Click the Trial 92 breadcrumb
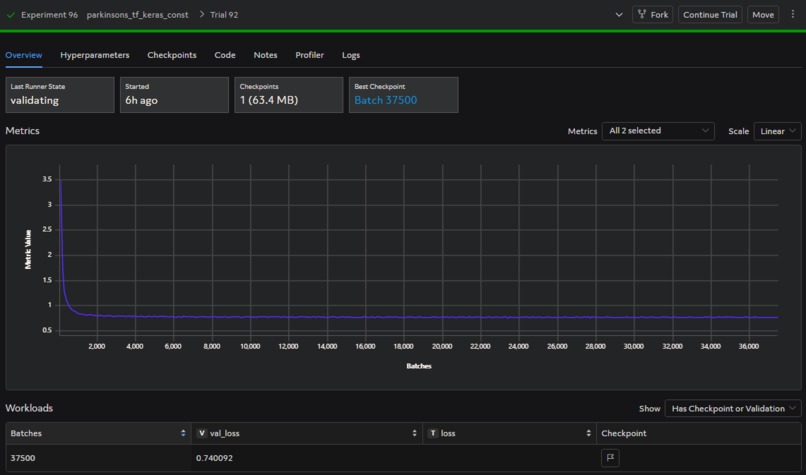The height and width of the screenshot is (475, 806). (224, 15)
